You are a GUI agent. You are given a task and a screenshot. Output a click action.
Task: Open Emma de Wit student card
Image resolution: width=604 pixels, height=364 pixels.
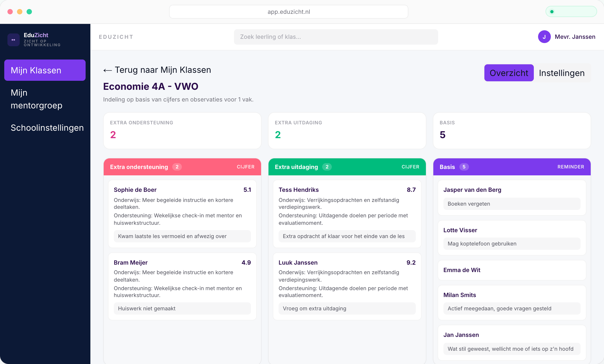click(512, 270)
